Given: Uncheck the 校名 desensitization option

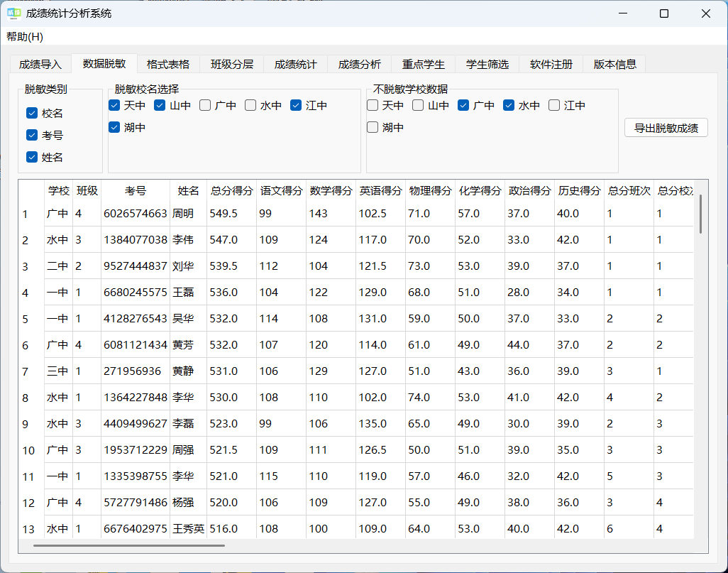Looking at the screenshot, I should [x=31, y=112].
